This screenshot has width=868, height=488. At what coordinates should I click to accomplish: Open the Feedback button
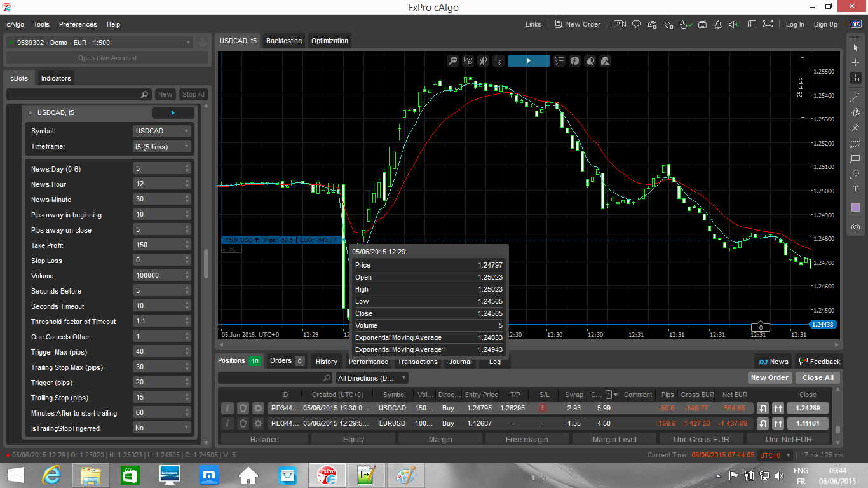tap(819, 362)
